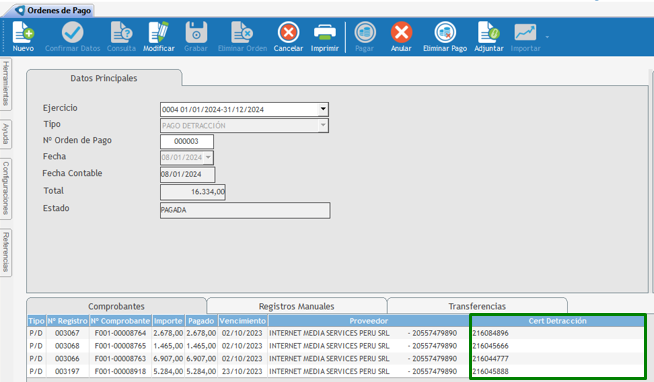Click comprobante F001-00008763 cell
Screen dimensions: 654x382
point(120,359)
